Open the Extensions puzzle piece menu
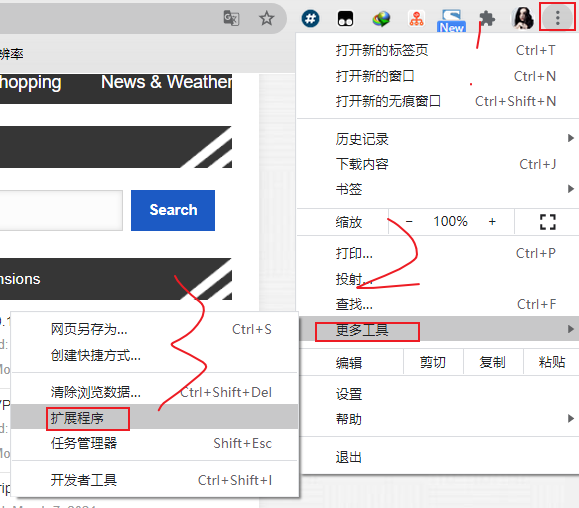Screen dimensions: 579x508 487,18
